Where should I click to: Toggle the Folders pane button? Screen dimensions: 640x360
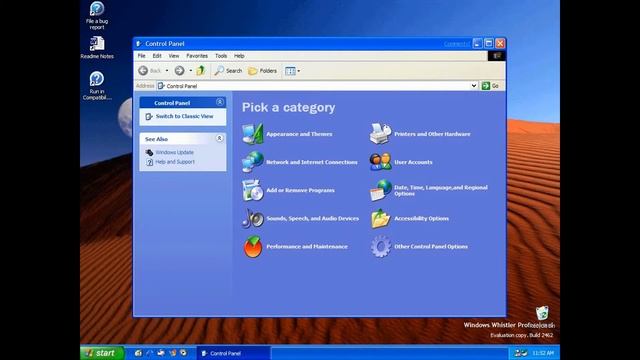point(262,71)
